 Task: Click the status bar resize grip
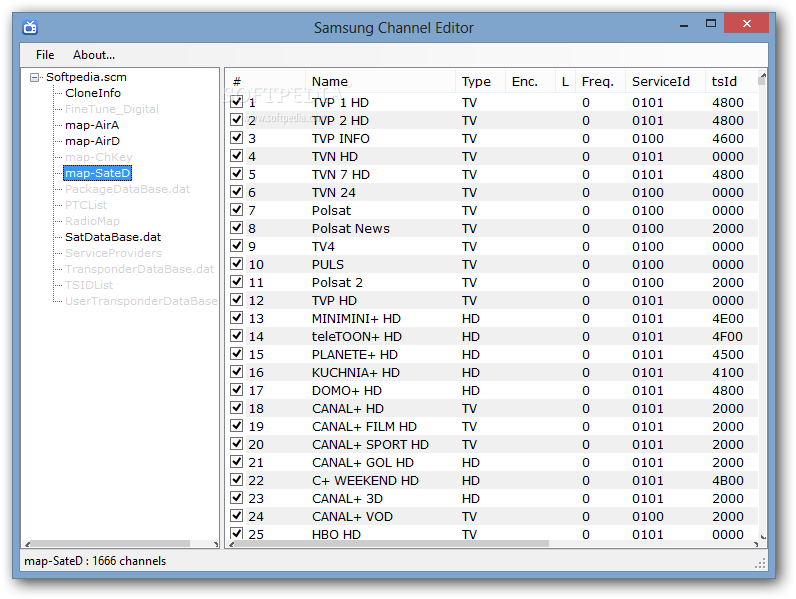(760, 563)
